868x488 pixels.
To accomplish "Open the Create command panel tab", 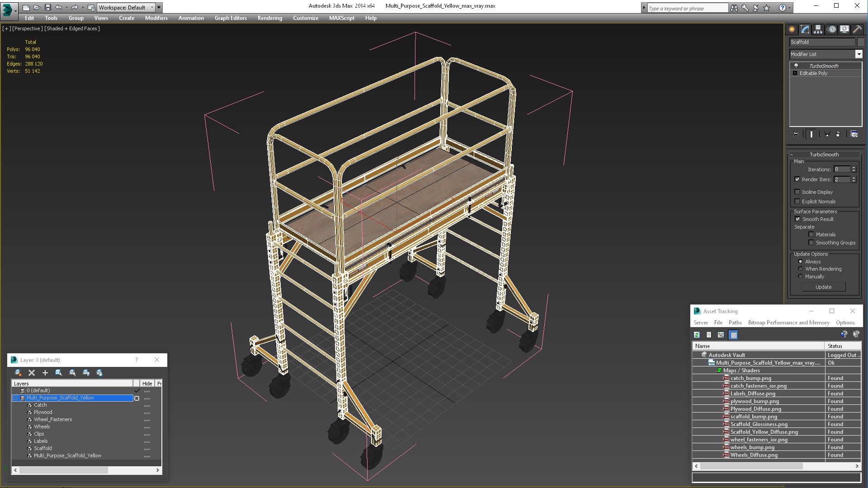I will (x=792, y=29).
